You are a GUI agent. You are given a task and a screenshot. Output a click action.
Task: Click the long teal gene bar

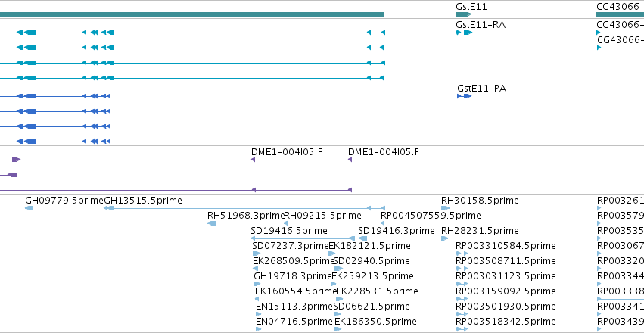191,14
